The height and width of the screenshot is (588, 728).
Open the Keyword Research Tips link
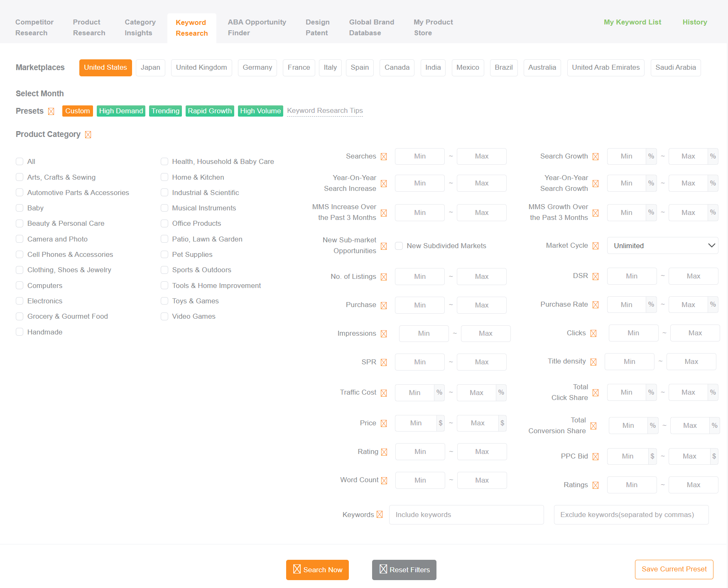coord(325,110)
